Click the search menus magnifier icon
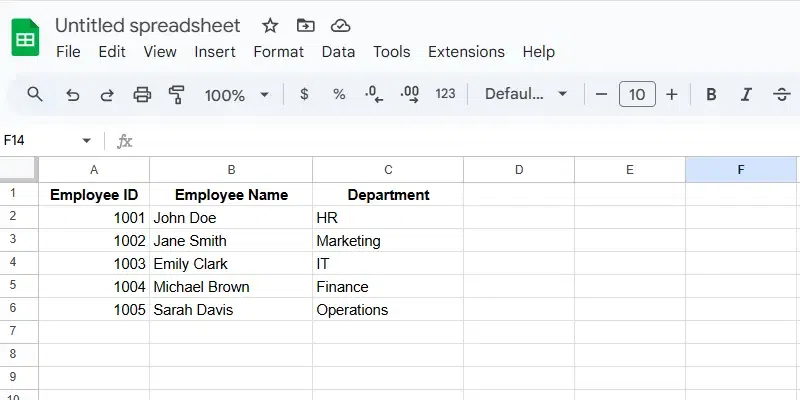The width and height of the screenshot is (800, 400). coord(35,94)
